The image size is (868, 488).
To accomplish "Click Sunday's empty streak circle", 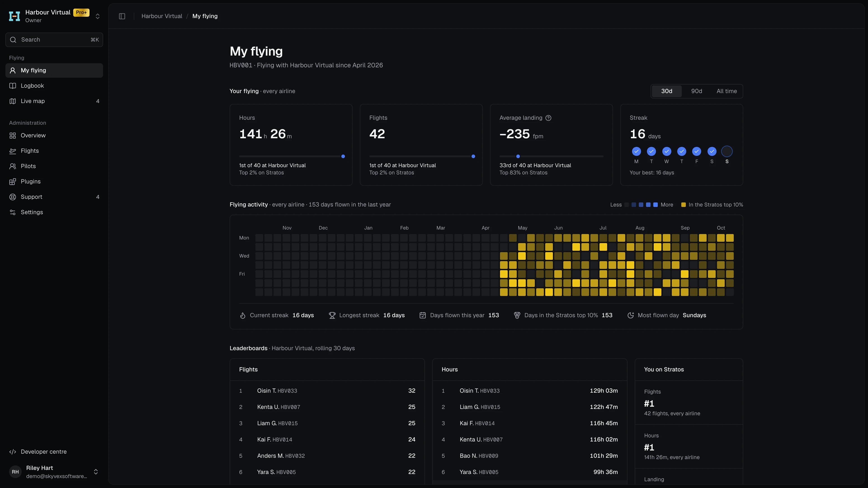I will (x=727, y=152).
